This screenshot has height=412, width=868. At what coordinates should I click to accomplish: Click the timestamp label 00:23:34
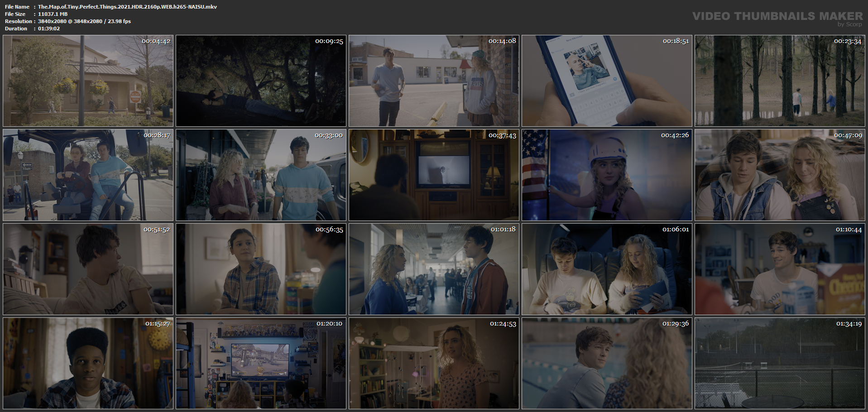(848, 41)
